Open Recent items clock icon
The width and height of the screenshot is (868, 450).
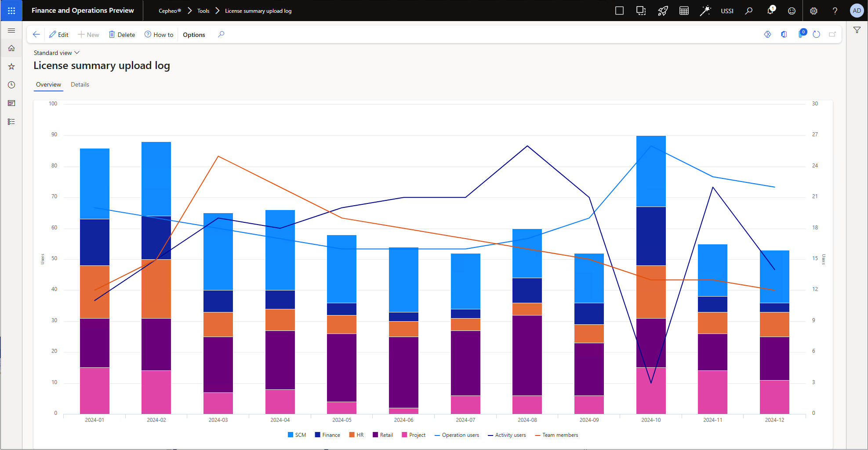tap(11, 85)
